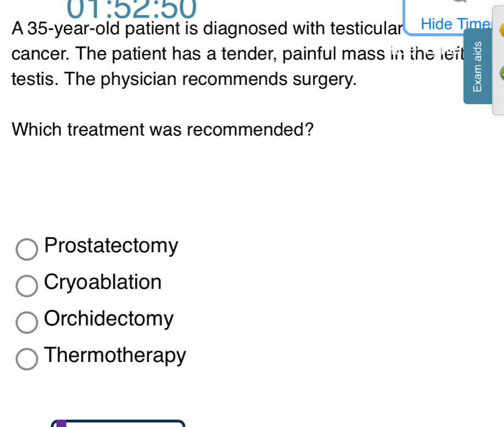Image resolution: width=504 pixels, height=427 pixels.
Task: Select the Prostatectomy radio button
Action: tap(27, 249)
